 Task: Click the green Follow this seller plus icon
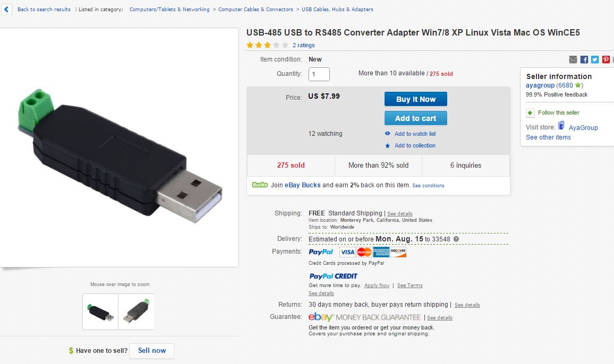[x=530, y=112]
